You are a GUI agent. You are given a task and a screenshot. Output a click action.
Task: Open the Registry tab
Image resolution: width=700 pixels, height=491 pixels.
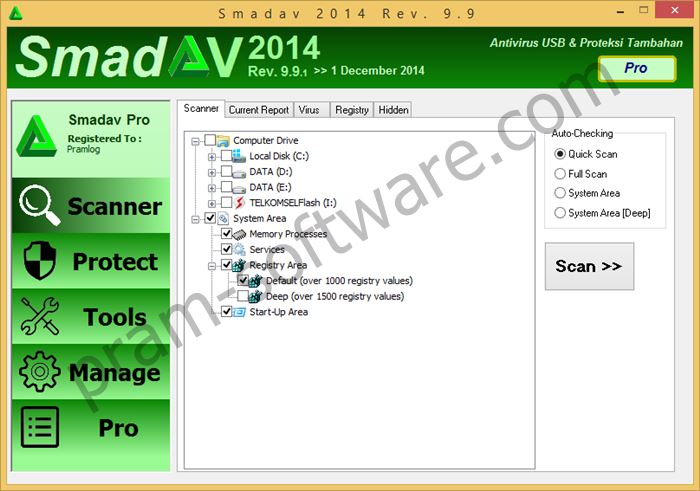click(352, 110)
